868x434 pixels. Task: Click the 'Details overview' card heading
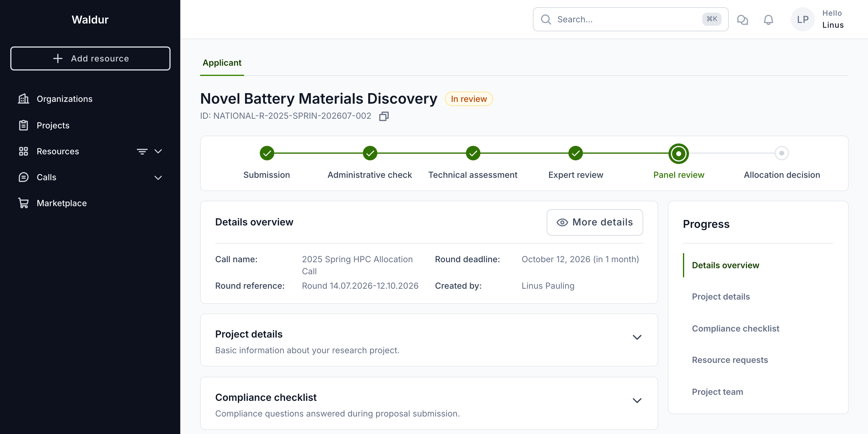(254, 222)
